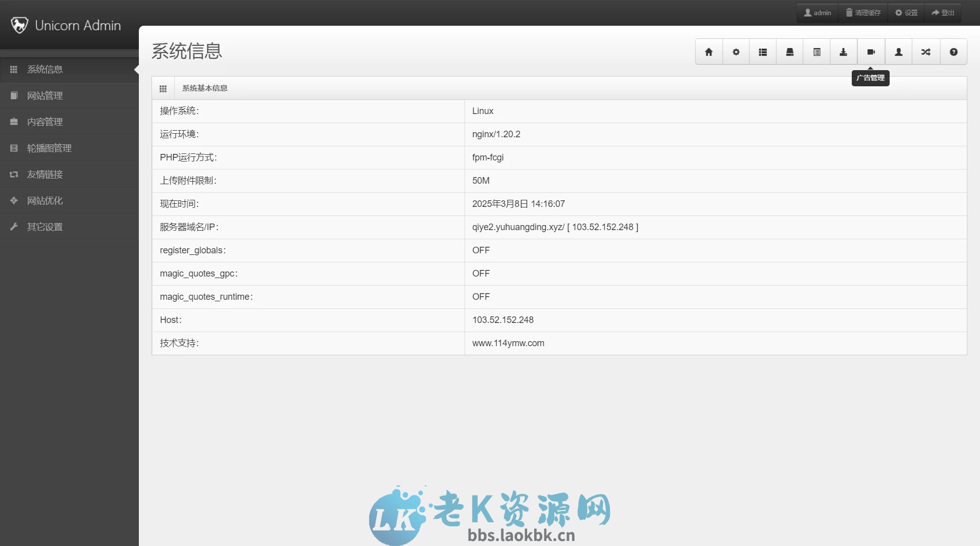Switch to 友情链接 in the sidebar
The height and width of the screenshot is (546, 980).
(45, 174)
